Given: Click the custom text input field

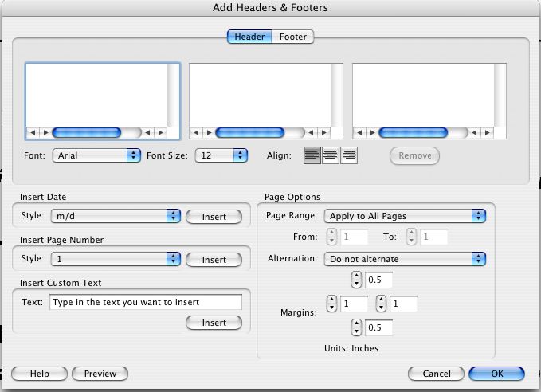Looking at the screenshot, I should coord(146,302).
